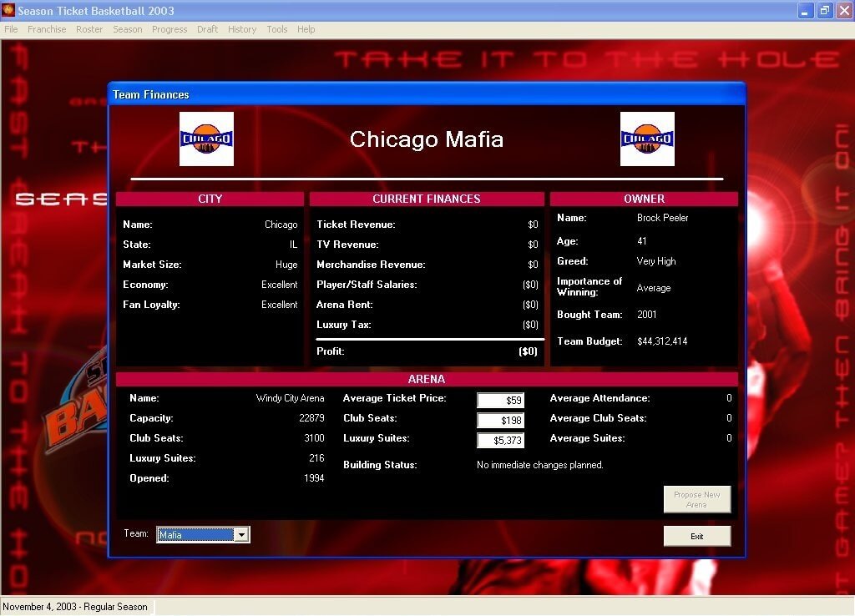Click the CITY section header
The height and width of the screenshot is (616, 855).
[x=210, y=199]
